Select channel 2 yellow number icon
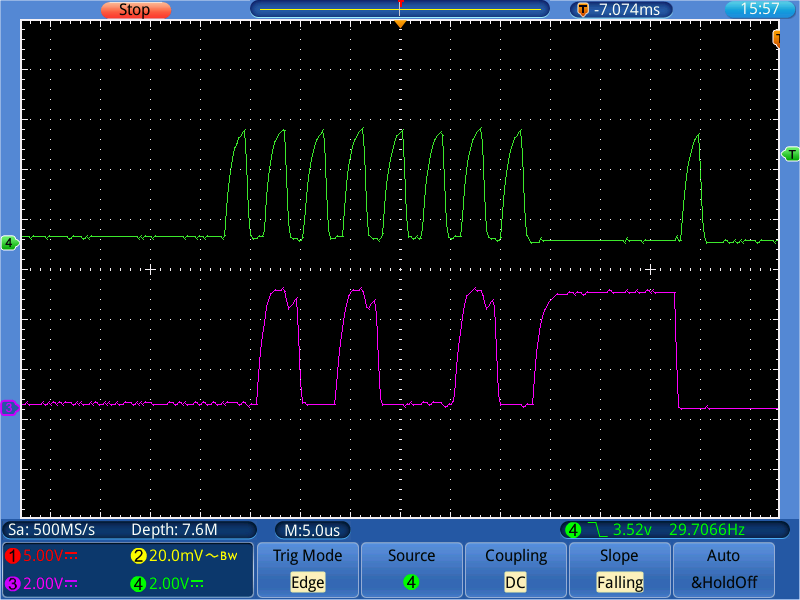The width and height of the screenshot is (800, 600). [138, 556]
